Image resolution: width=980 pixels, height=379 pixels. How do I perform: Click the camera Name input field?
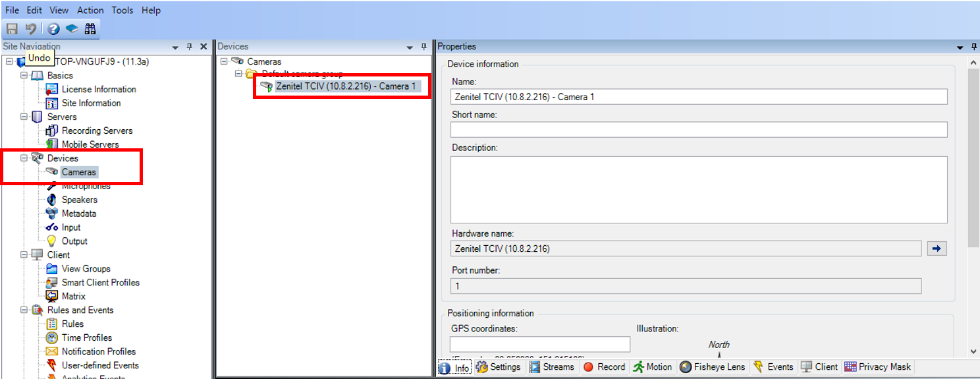click(699, 97)
